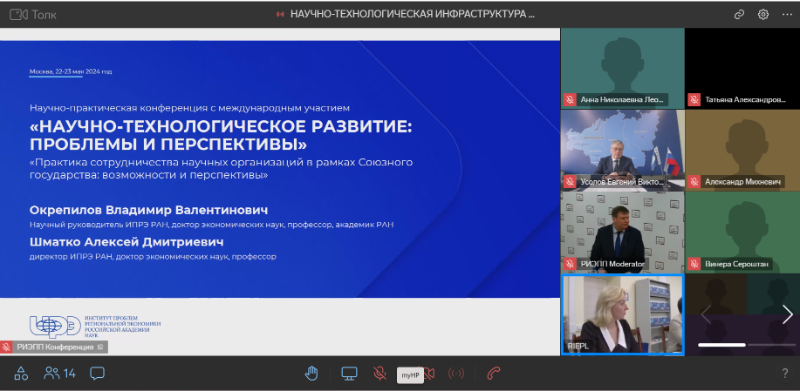Click the participant page indicator bar
This screenshot has width=800, height=391.
(x=746, y=345)
